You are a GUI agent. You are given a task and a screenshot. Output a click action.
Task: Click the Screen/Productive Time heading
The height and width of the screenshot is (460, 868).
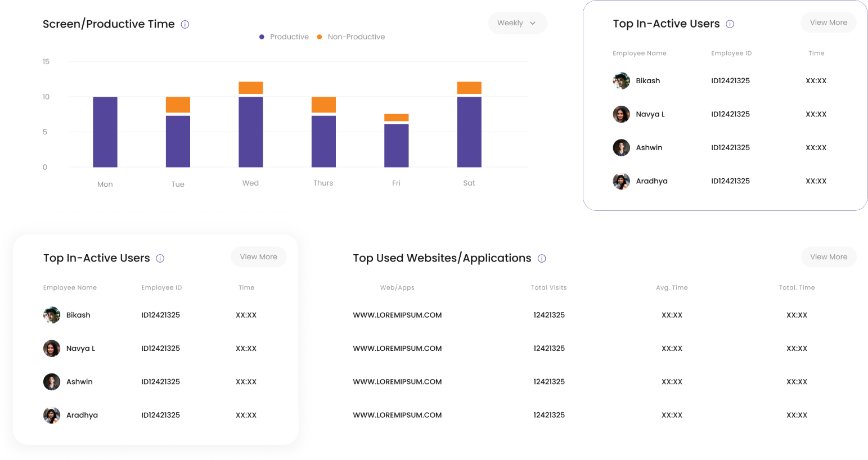109,24
